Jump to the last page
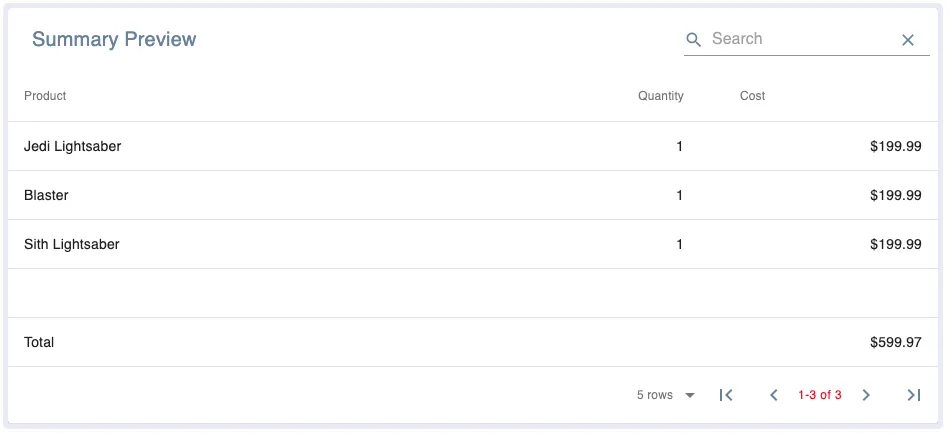 click(x=913, y=395)
